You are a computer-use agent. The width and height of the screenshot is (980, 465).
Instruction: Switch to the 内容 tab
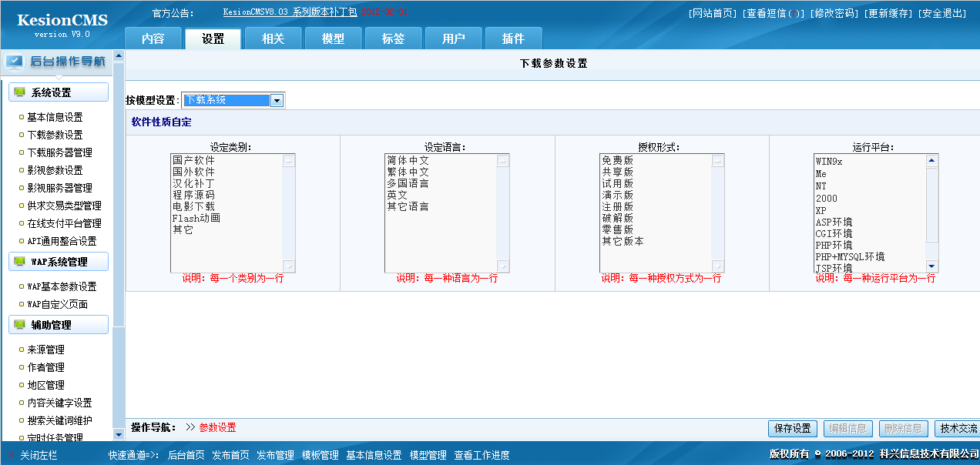(x=153, y=38)
